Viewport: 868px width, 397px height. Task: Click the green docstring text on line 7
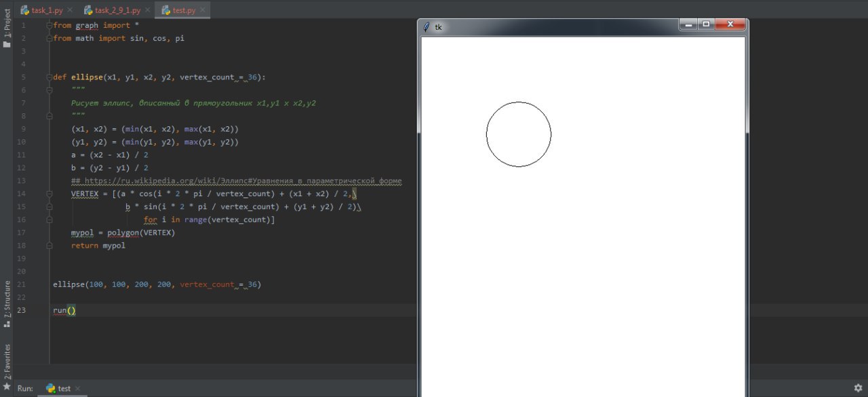click(x=193, y=103)
